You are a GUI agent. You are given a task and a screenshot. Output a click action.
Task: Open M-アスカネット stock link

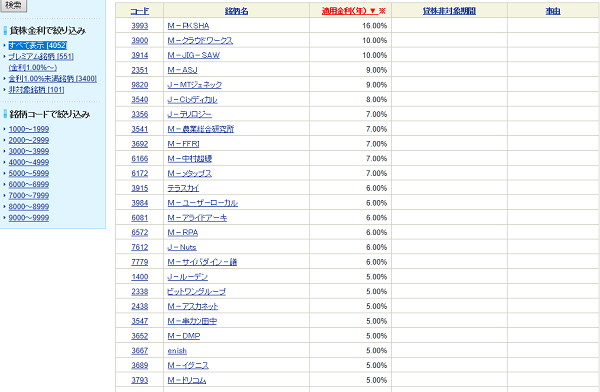pyautogui.click(x=193, y=306)
